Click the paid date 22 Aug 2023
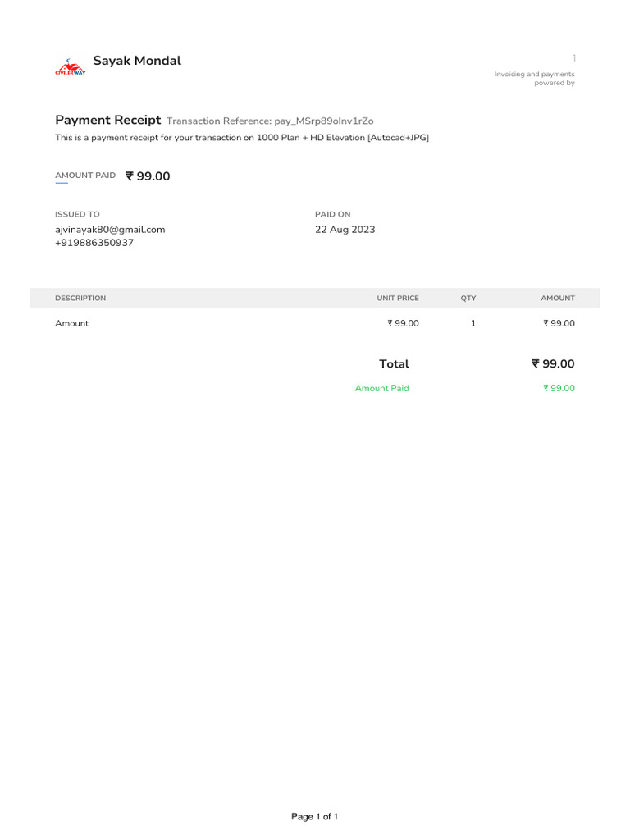 (x=345, y=230)
